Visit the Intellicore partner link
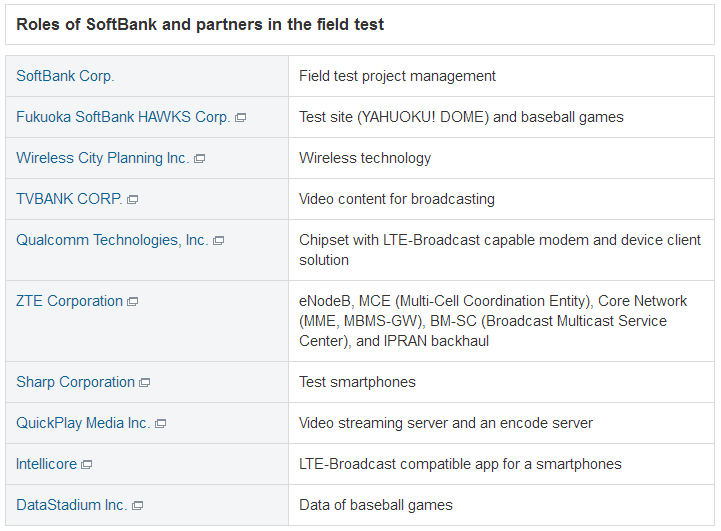The image size is (721, 531). pos(47,464)
